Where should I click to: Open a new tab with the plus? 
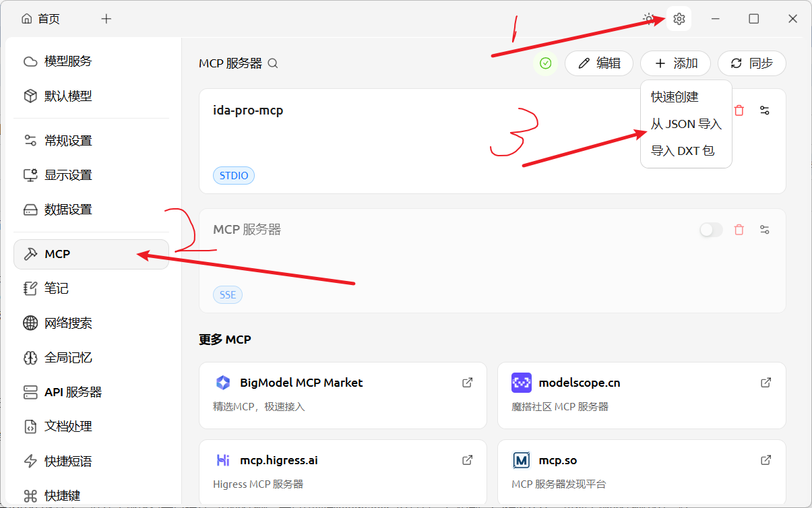[x=106, y=18]
